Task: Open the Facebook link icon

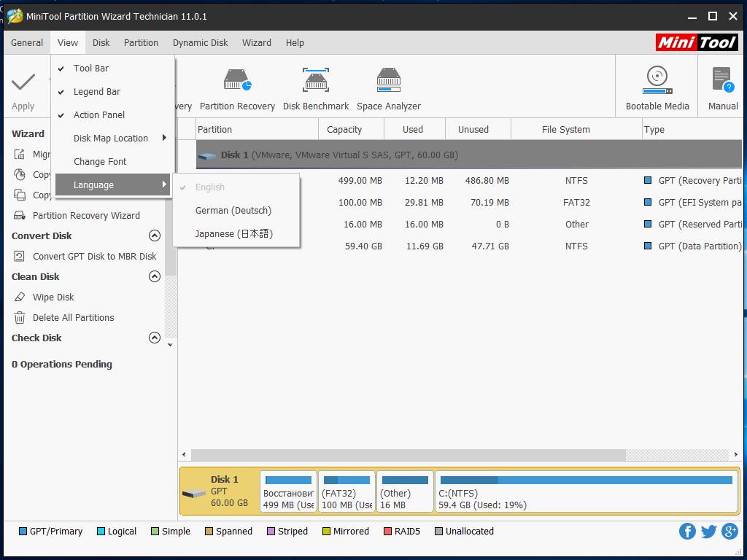Action: pyautogui.click(x=687, y=531)
